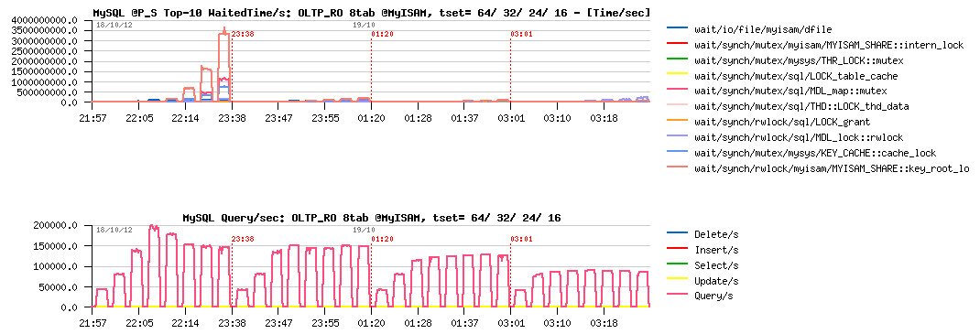Click highest pink Query/s peak near 22:05
This screenshot has width=980, height=334.
tap(154, 227)
